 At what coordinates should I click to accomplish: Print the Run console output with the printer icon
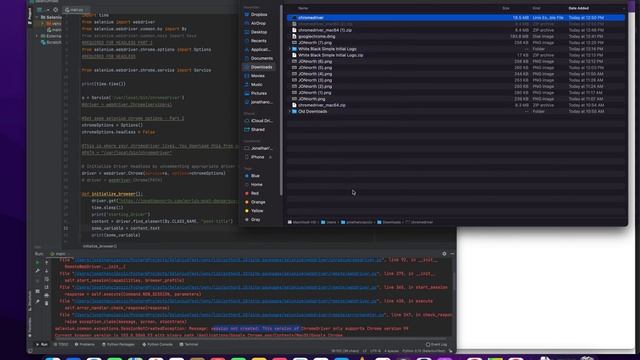[x=46, y=295]
